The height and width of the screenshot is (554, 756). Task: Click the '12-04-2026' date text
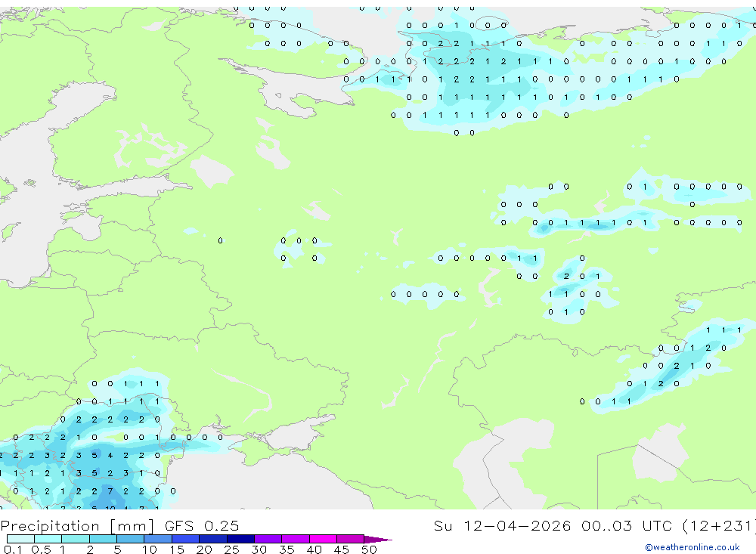click(x=517, y=525)
